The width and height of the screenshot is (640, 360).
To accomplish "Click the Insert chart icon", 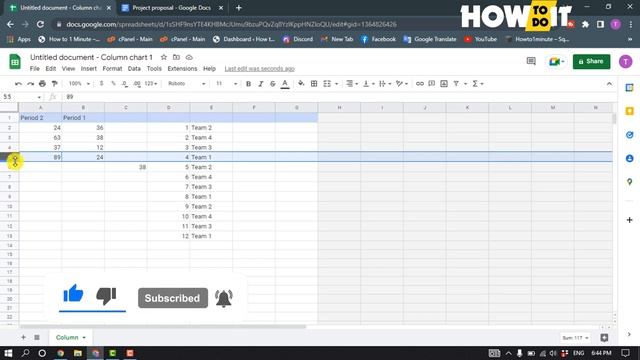I will (444, 84).
